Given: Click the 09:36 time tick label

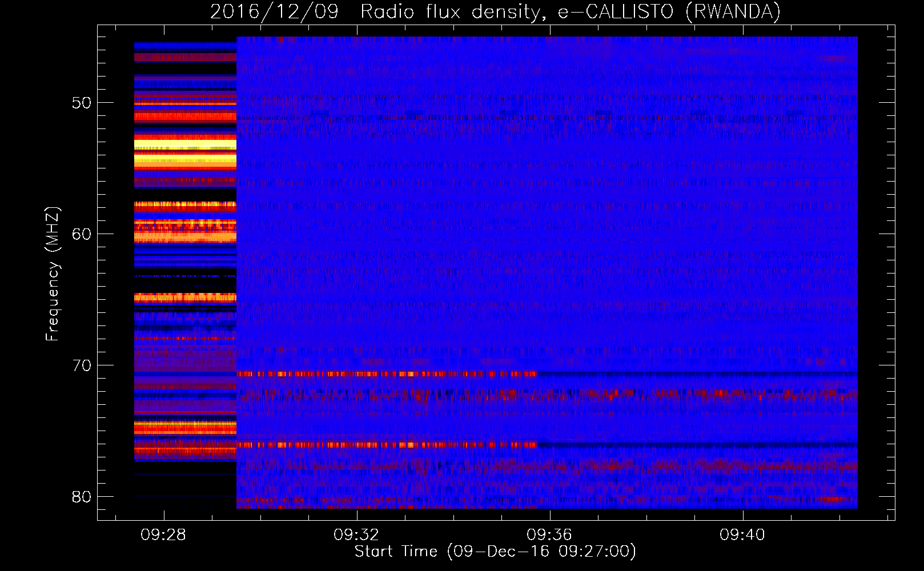Looking at the screenshot, I should coord(549,534).
